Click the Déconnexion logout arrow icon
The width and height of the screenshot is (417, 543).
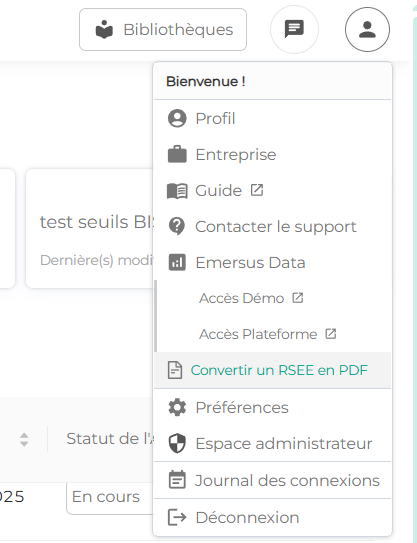click(x=177, y=517)
